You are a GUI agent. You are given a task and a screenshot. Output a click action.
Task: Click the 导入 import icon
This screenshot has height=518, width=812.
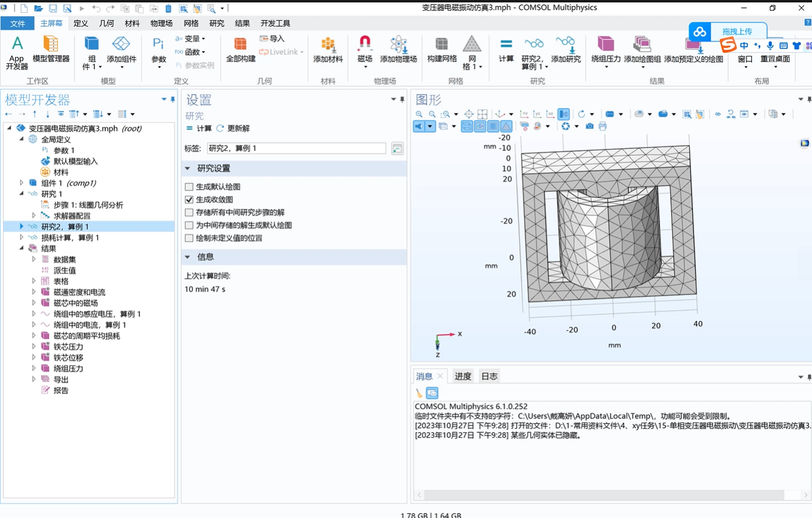click(x=271, y=38)
